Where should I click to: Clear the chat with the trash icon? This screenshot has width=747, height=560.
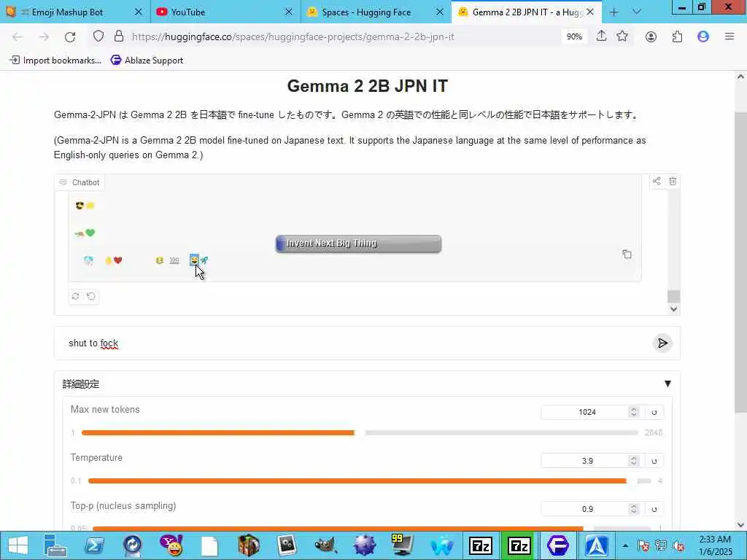[x=673, y=181]
